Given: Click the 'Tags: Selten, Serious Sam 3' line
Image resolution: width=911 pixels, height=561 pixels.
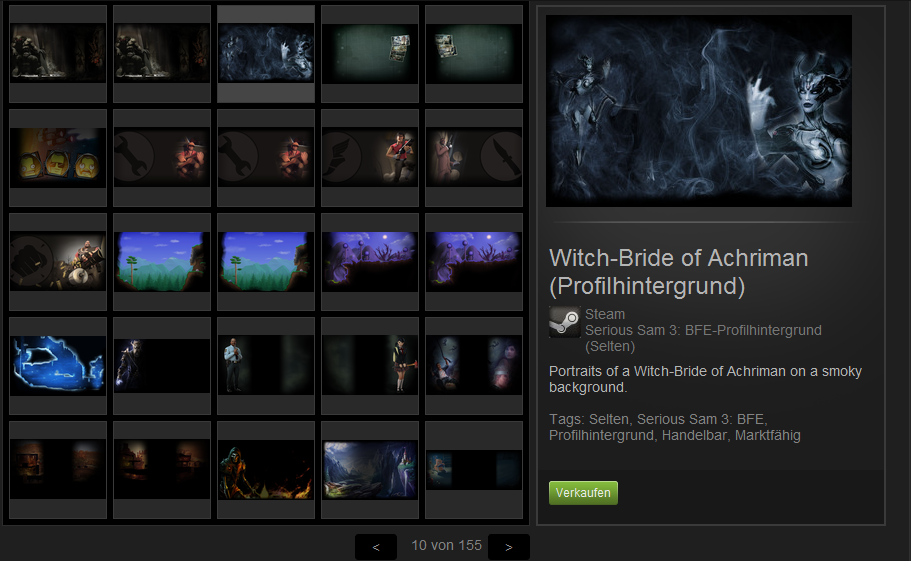Looking at the screenshot, I should coord(675,427).
